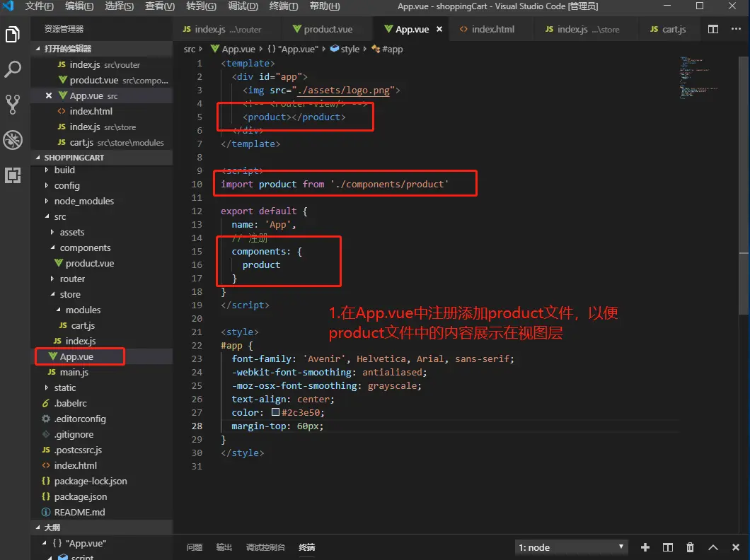The image size is (750, 560).
Task: Collapse the store folder
Action: pos(52,294)
